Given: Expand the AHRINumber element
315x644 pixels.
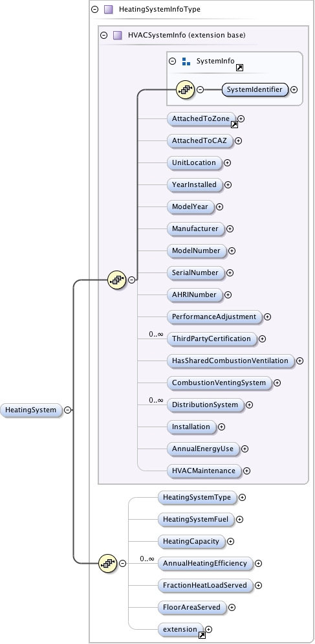Looking at the screenshot, I should click(x=228, y=294).
